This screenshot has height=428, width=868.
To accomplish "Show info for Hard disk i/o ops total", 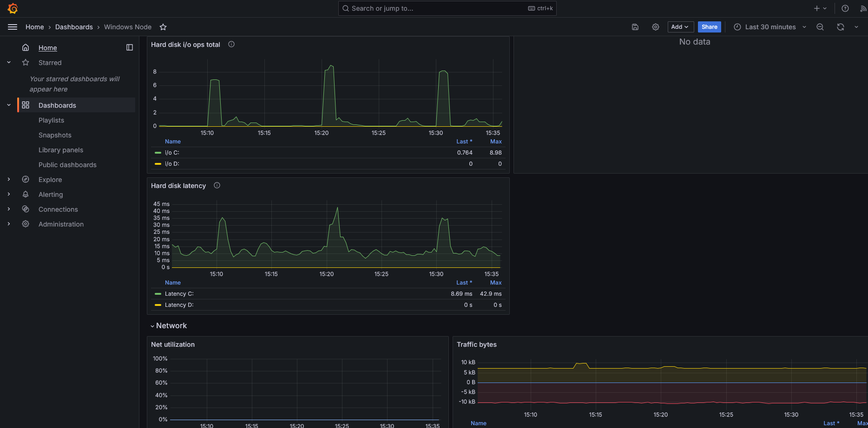I will 231,44.
